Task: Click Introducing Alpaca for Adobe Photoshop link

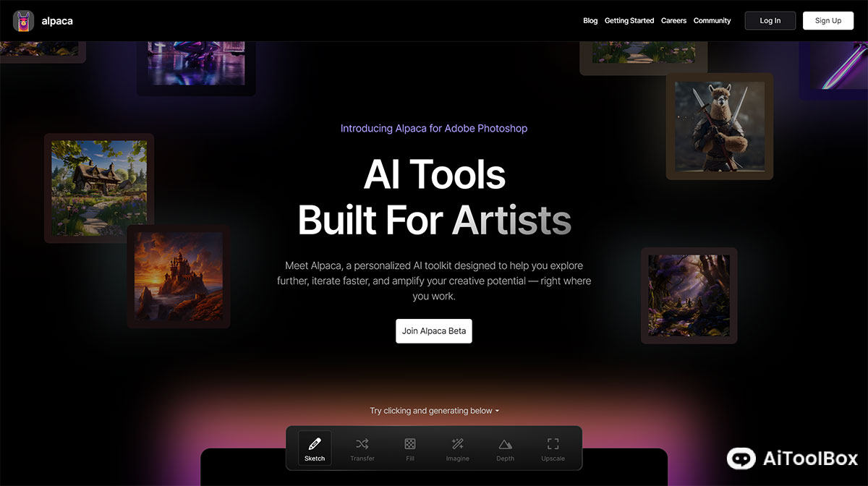Action: (x=434, y=129)
